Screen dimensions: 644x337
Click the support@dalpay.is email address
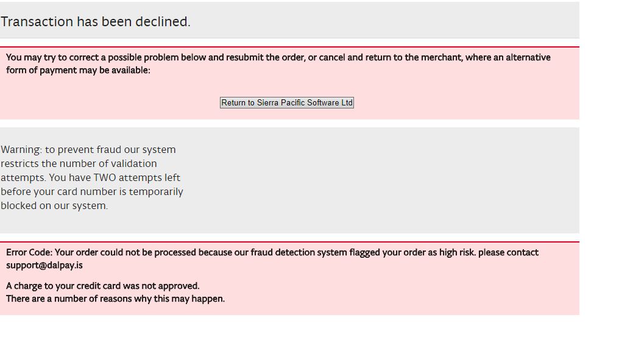44,266
